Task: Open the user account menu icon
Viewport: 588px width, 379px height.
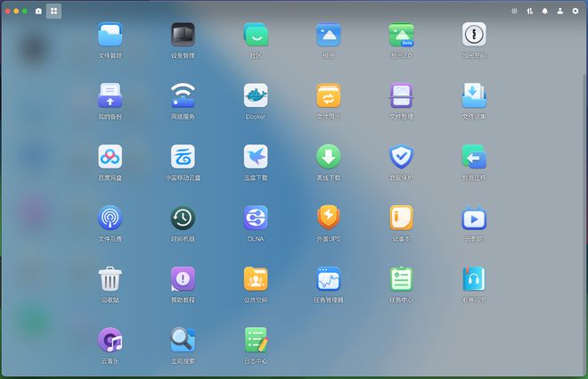Action: pyautogui.click(x=559, y=11)
